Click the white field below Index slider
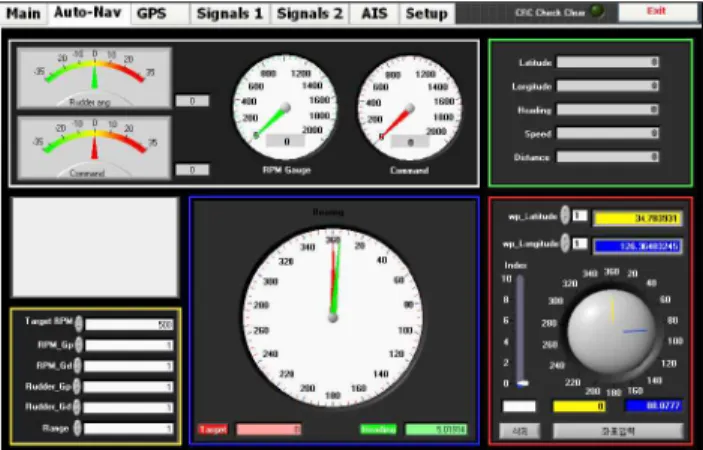The image size is (703, 450). click(x=519, y=406)
